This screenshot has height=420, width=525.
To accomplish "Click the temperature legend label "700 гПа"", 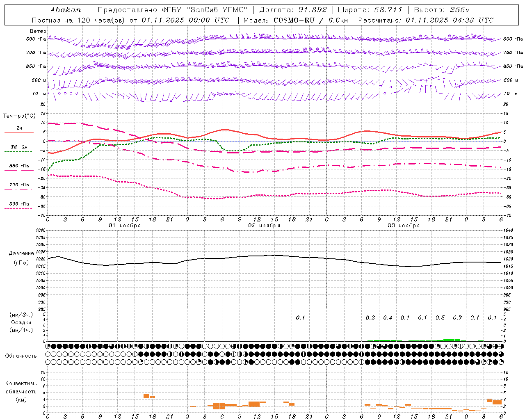I will point(19,185).
